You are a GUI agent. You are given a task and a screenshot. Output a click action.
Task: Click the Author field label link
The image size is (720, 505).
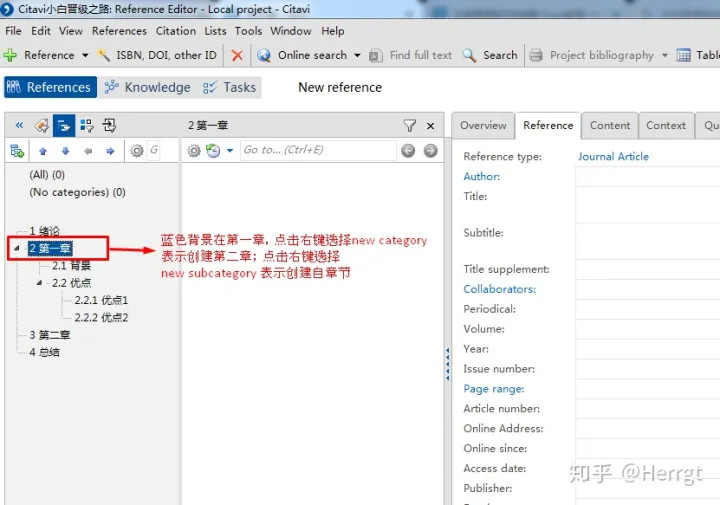click(x=481, y=176)
